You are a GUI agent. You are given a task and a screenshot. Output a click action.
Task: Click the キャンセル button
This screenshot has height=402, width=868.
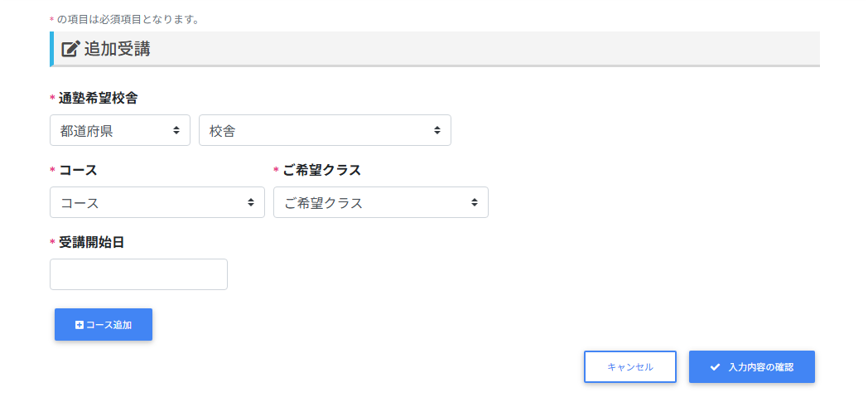(x=630, y=366)
